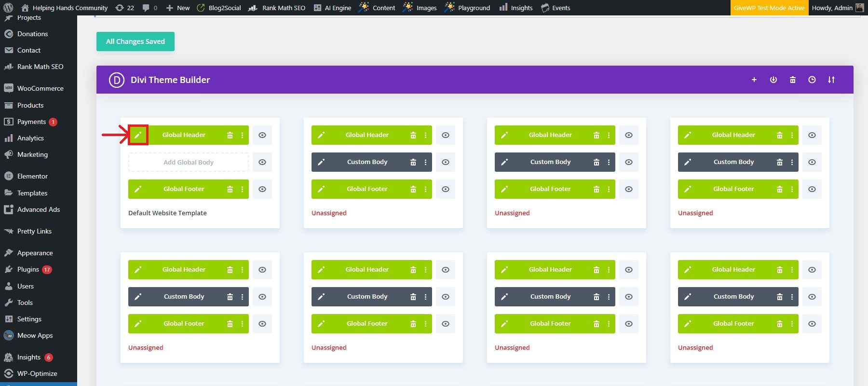The width and height of the screenshot is (868, 386).
Task: Expand the New menu in admin bar
Action: pos(178,8)
